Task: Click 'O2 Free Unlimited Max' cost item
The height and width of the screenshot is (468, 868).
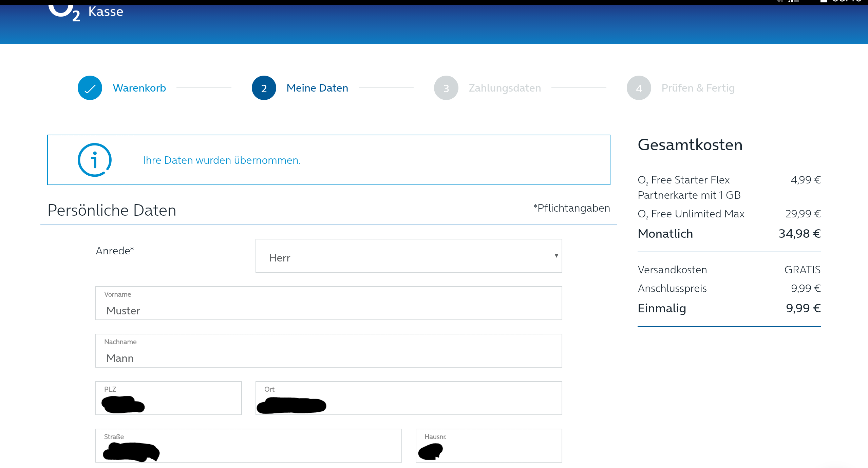Action: point(691,214)
